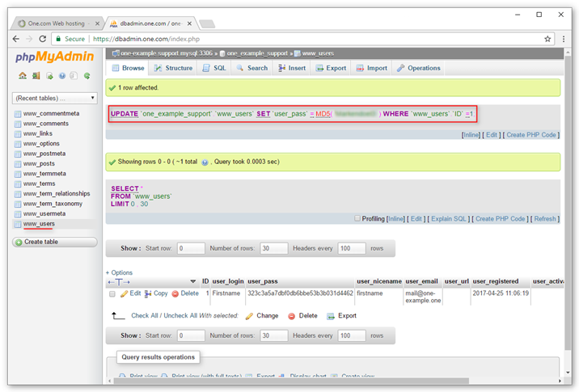This screenshot has width=579, height=392.
Task: Expand the Options link above the table
Action: click(x=120, y=272)
